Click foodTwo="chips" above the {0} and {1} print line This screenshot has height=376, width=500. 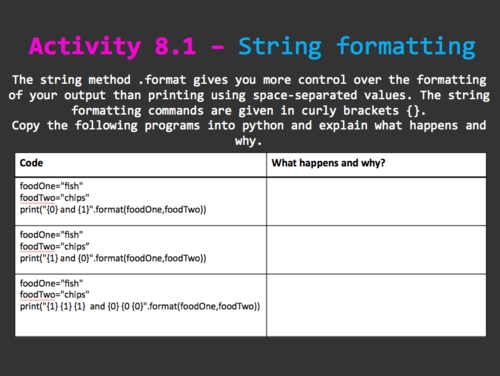point(55,198)
